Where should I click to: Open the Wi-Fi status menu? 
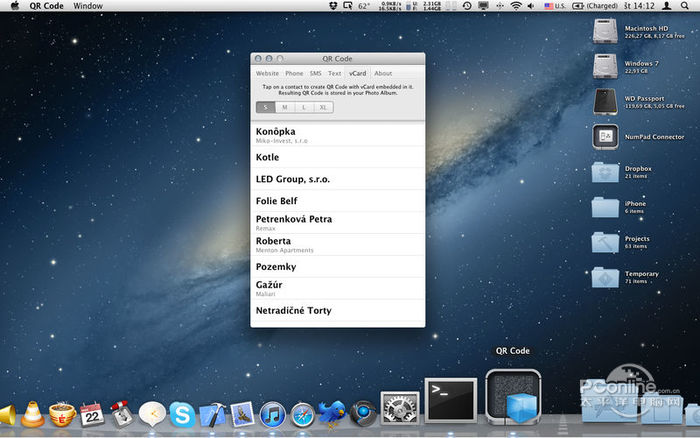pos(516,6)
